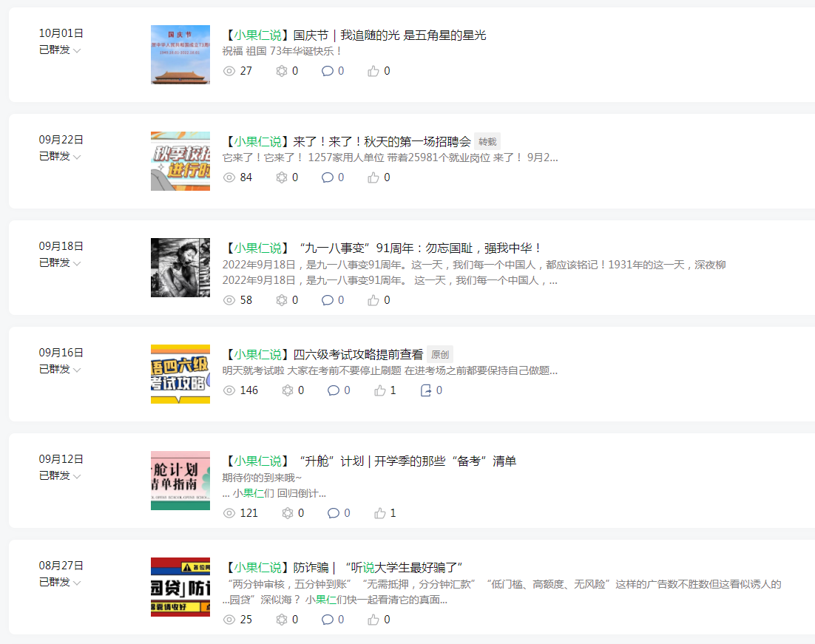Image resolution: width=815 pixels, height=644 pixels.
Task: Open article title 国庆节 我追随的光
Action: [x=354, y=35]
